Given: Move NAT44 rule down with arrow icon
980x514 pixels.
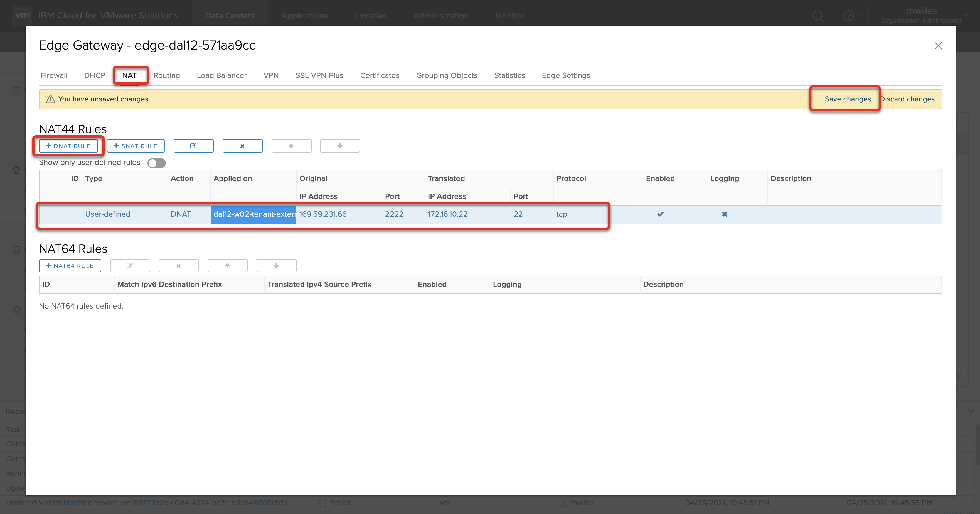Looking at the screenshot, I should pyautogui.click(x=340, y=146).
